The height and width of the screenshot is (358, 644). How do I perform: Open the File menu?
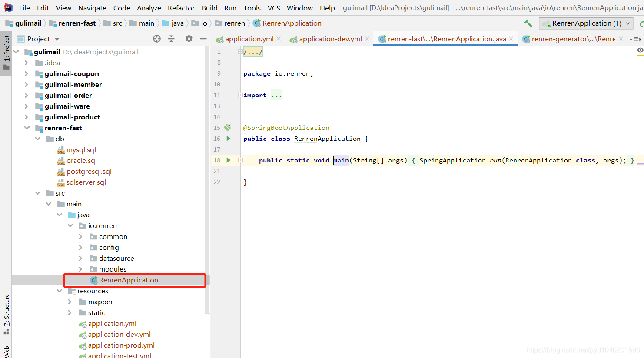pyautogui.click(x=24, y=8)
